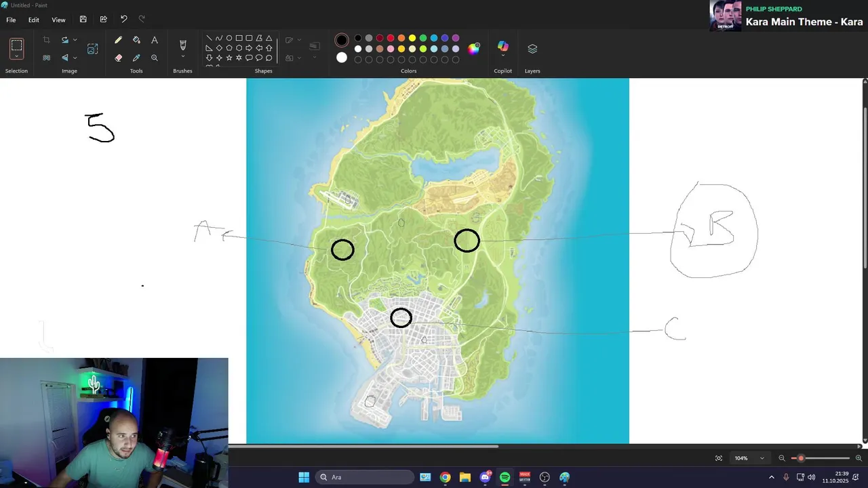Open File Explorer from the taskbar
868x488 pixels.
pos(465,477)
